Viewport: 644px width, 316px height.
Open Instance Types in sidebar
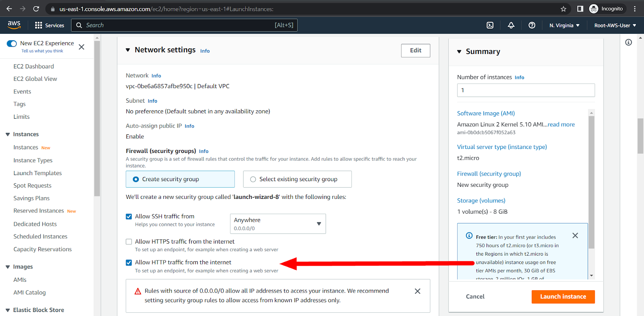33,160
